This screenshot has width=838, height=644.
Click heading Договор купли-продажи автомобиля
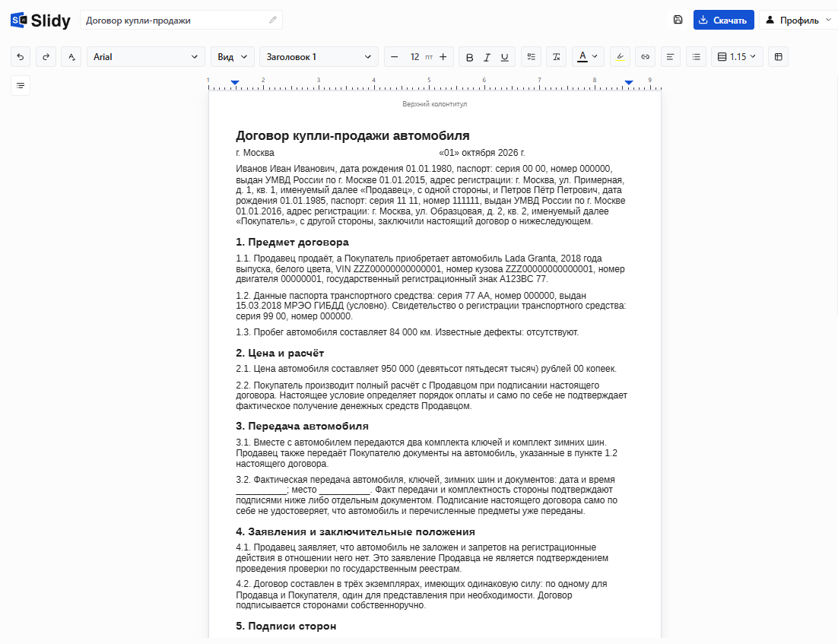(x=353, y=136)
